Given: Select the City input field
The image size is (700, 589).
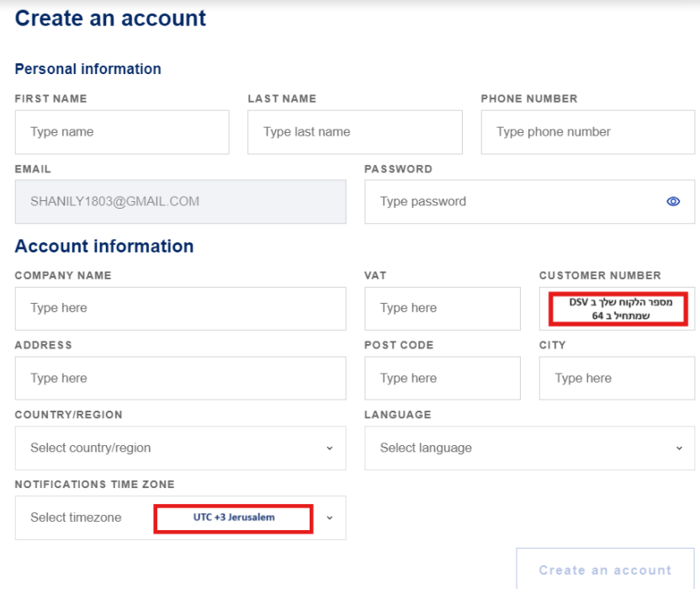Looking at the screenshot, I should 617,379.
